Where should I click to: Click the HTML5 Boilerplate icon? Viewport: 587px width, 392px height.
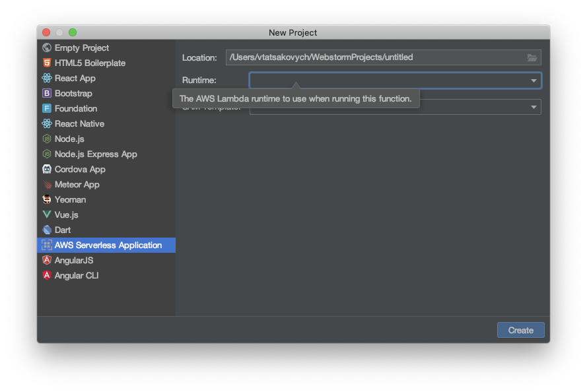pyautogui.click(x=46, y=63)
